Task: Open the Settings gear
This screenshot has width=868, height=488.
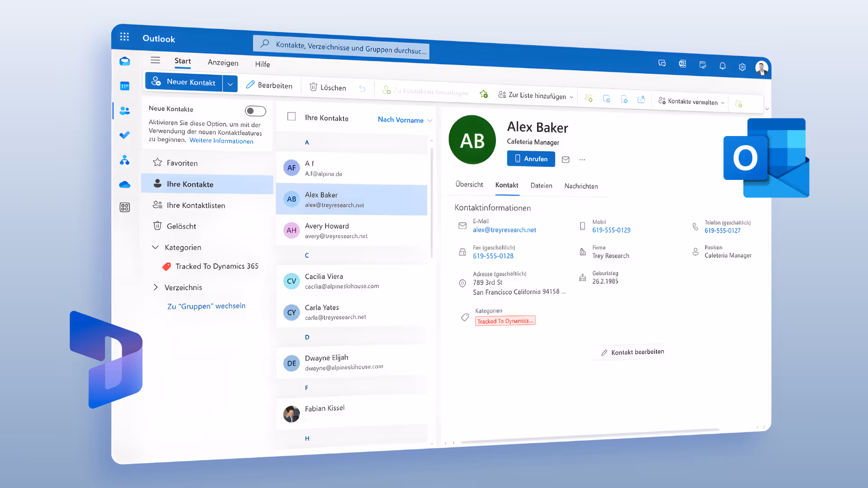Action: tap(742, 67)
